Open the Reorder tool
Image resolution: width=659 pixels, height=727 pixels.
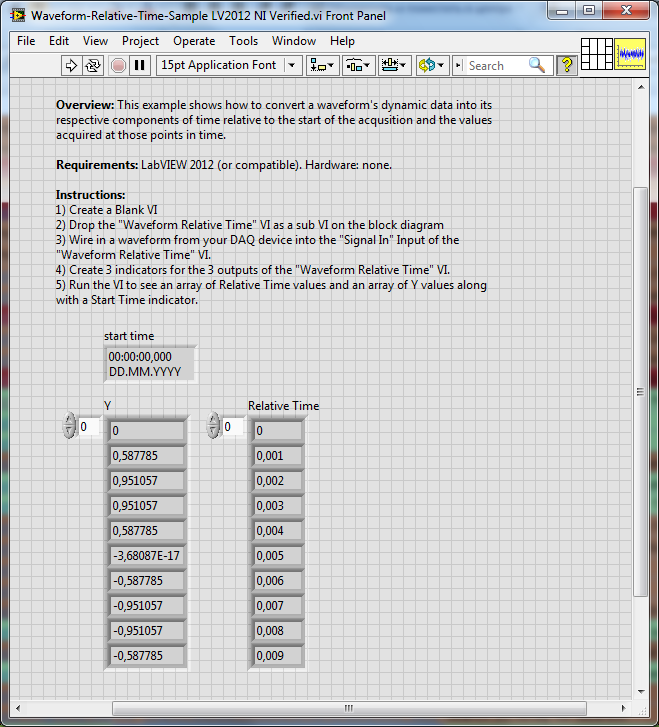[432, 65]
